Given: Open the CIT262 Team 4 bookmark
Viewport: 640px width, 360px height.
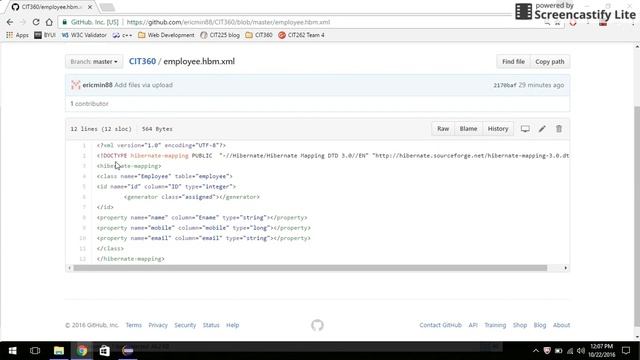Looking at the screenshot, I should click(301, 35).
